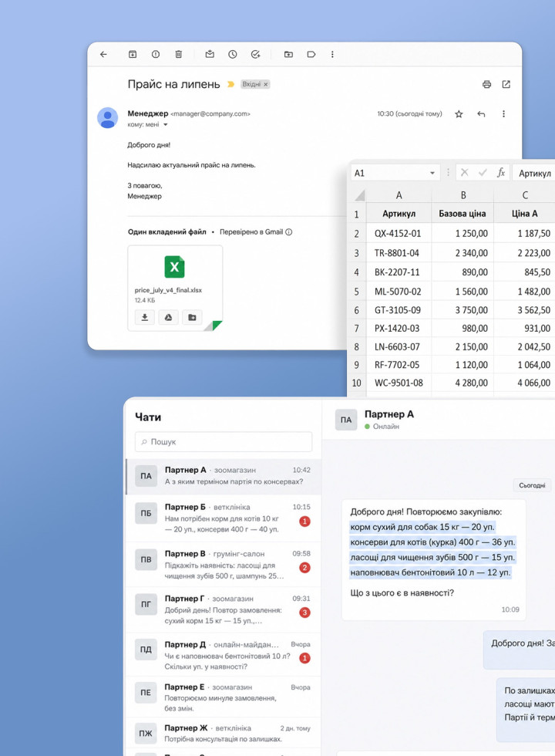Save attachment to Drive icon
Screen dimensions: 555x756
pyautogui.click(x=168, y=317)
